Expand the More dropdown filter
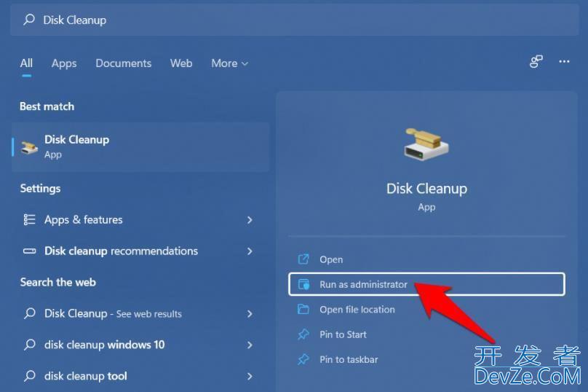 pyautogui.click(x=229, y=63)
